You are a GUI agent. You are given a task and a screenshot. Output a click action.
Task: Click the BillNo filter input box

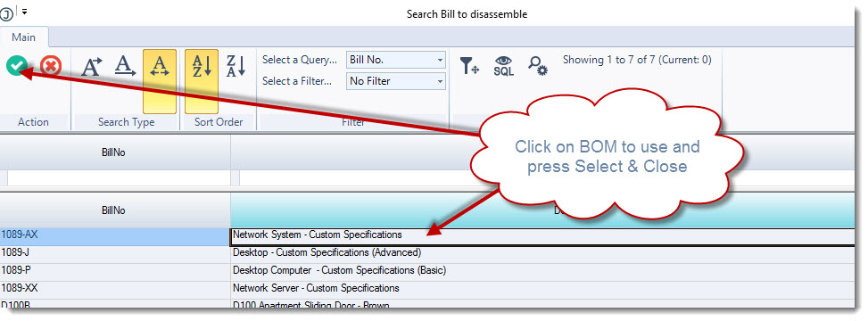tap(118, 178)
